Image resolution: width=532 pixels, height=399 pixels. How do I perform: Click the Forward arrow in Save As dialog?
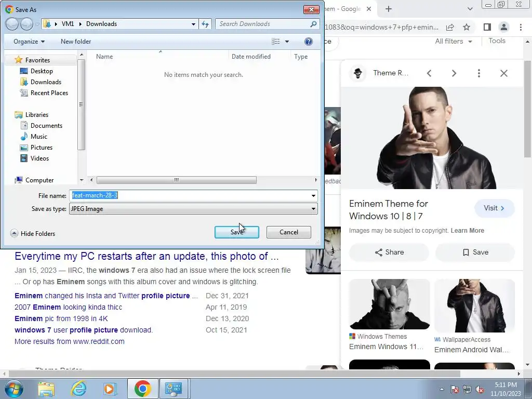27,24
